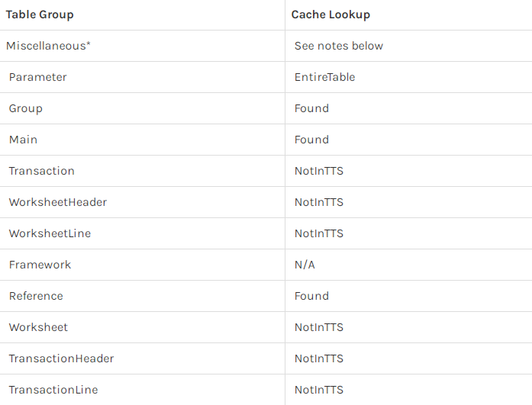Click the TransactionLine cell
Screen dimensions: 532x405
click(x=53, y=390)
